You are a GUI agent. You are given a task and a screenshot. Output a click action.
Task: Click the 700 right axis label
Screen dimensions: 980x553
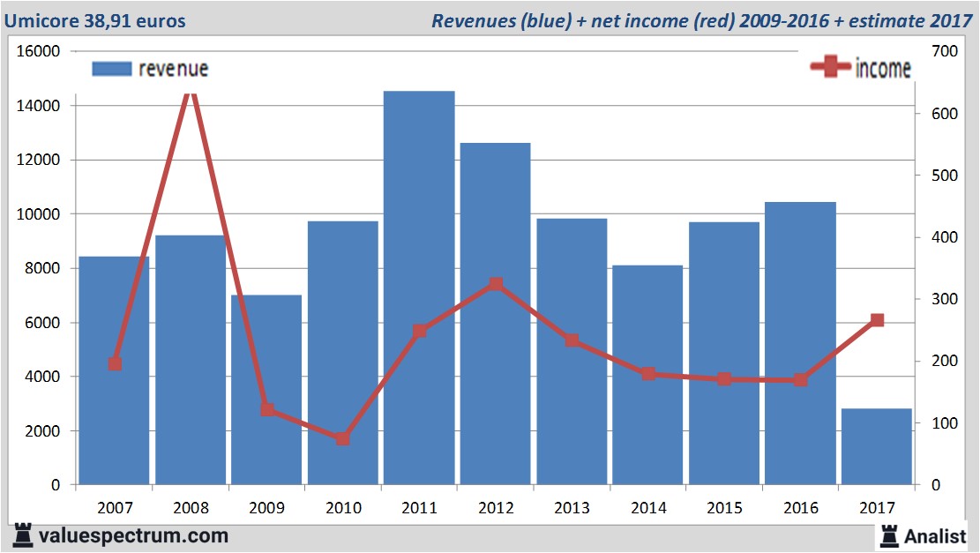point(945,51)
